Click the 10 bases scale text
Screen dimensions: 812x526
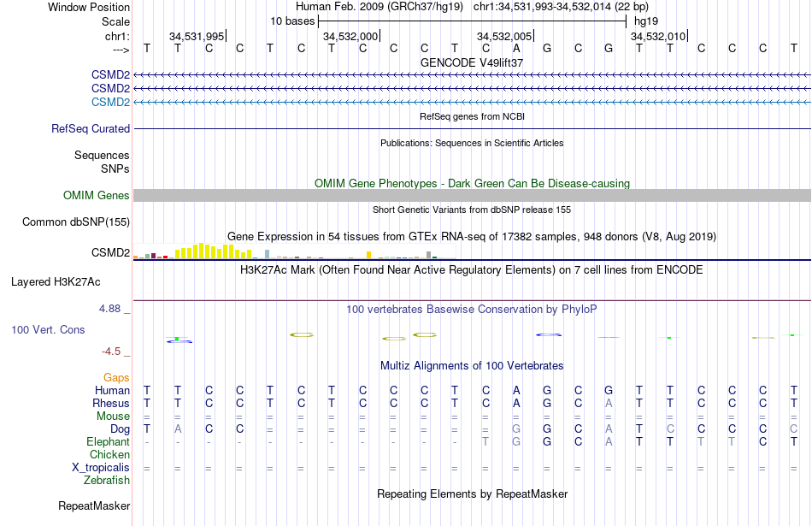[292, 21]
